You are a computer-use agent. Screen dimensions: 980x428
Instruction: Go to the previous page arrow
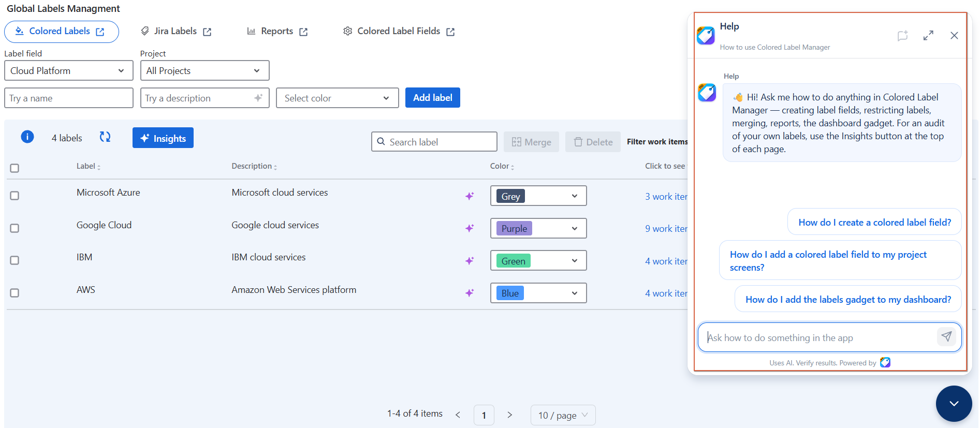tap(458, 415)
